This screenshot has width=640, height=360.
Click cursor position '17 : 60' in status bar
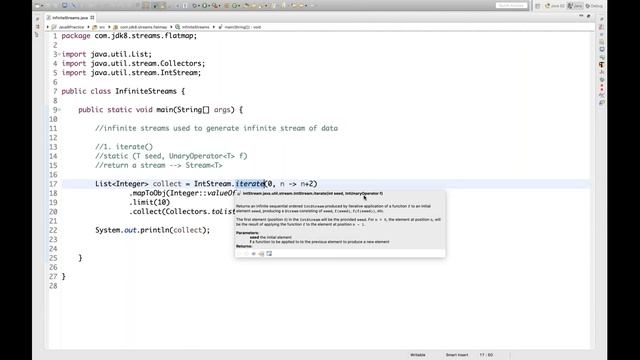pyautogui.click(x=486, y=355)
